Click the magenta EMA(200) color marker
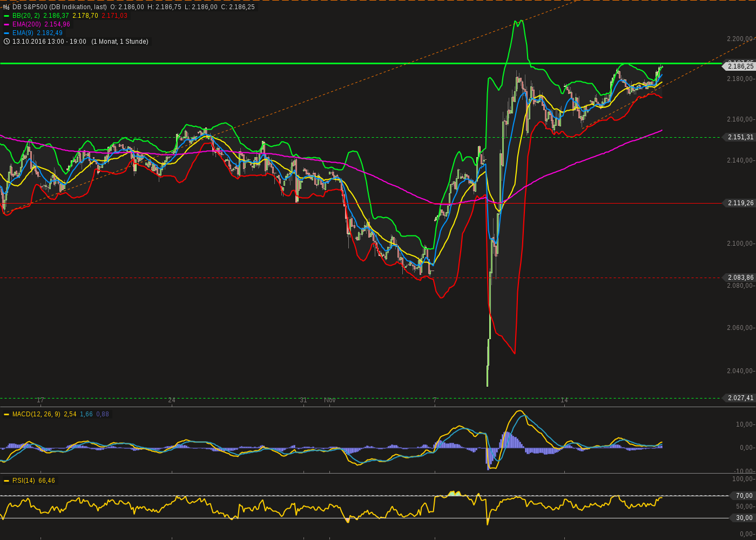 tap(6, 24)
